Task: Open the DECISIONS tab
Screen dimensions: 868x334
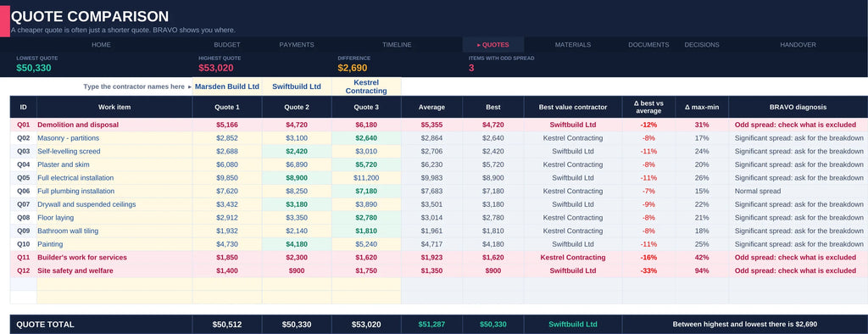Action: coord(702,45)
